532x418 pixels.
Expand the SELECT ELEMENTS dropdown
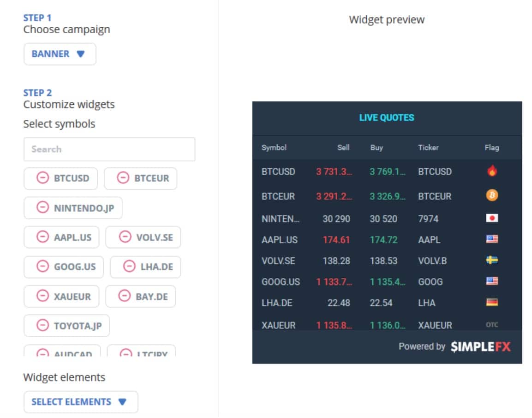80,402
